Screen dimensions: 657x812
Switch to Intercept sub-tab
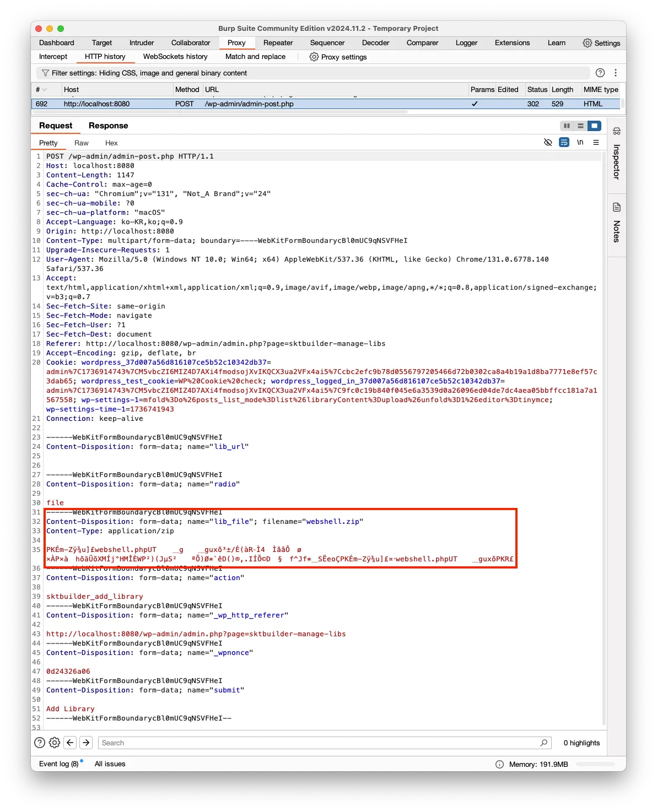(x=53, y=57)
